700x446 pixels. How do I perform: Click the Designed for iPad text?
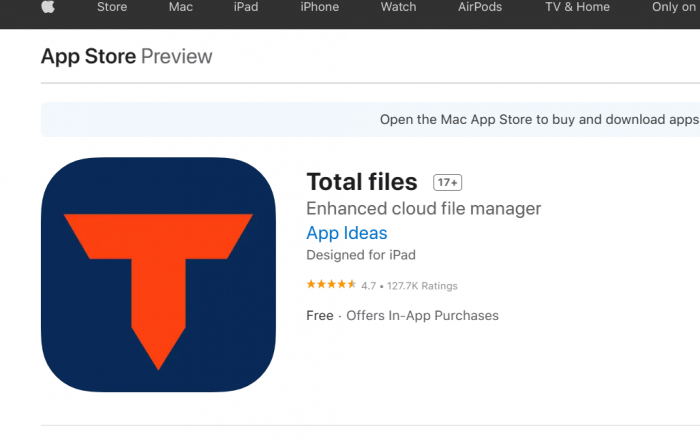pos(361,255)
